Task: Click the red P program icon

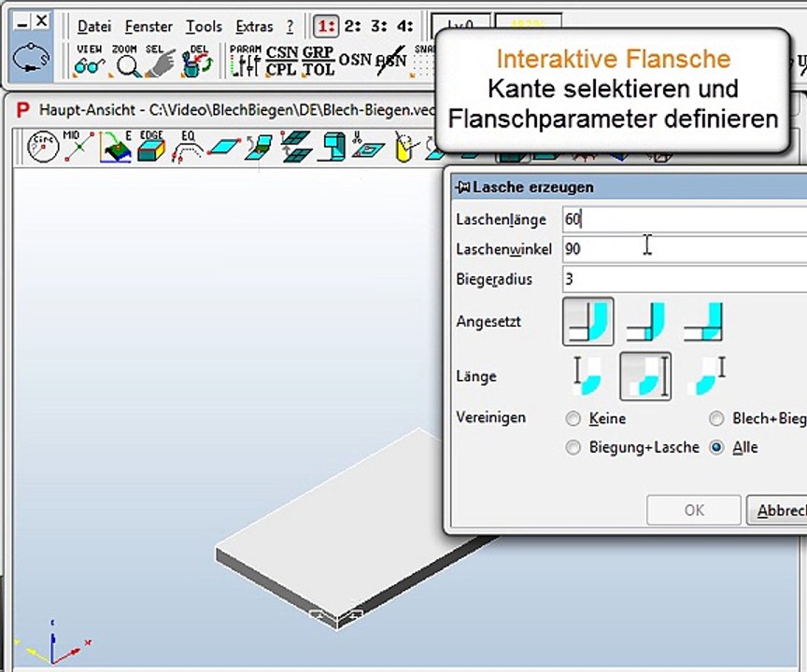Action: click(x=22, y=110)
